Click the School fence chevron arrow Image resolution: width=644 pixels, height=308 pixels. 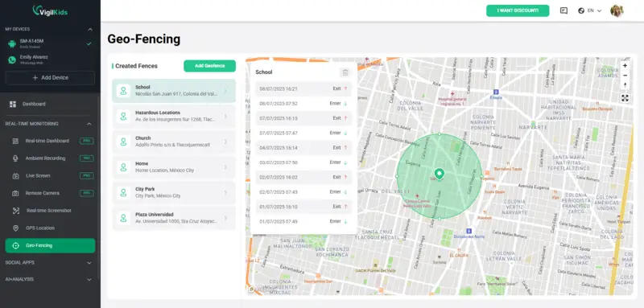click(225, 91)
